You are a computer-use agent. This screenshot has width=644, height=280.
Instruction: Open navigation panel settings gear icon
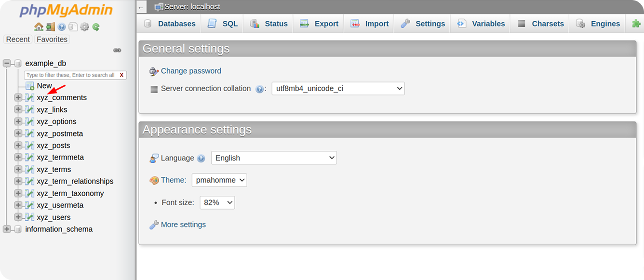(84, 27)
